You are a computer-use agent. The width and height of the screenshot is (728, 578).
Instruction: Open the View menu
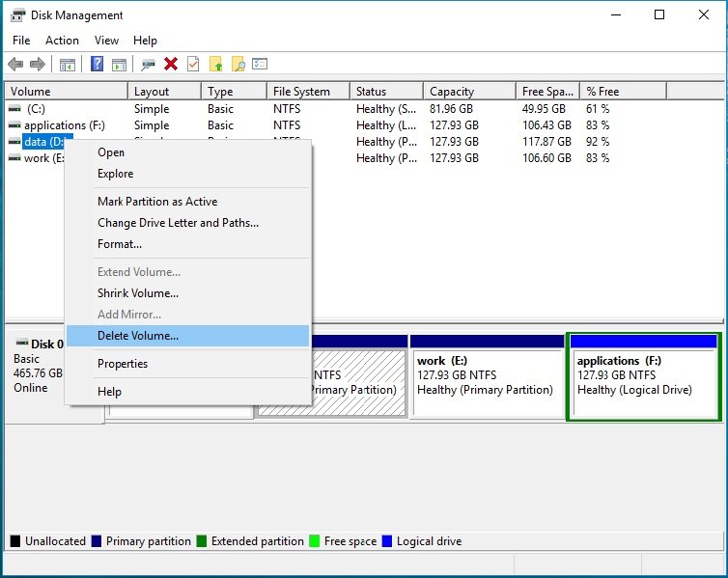coord(106,41)
